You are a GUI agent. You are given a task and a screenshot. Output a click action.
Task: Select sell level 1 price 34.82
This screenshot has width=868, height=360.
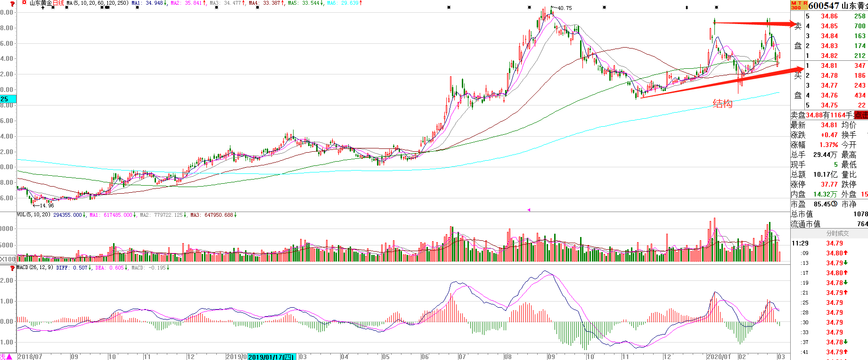[x=829, y=56]
